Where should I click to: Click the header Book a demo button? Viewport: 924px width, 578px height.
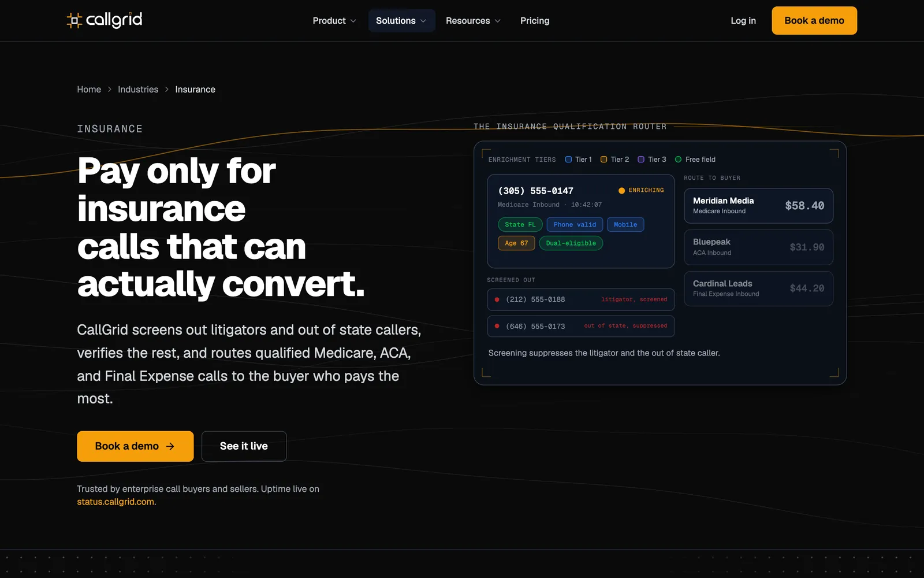point(814,21)
